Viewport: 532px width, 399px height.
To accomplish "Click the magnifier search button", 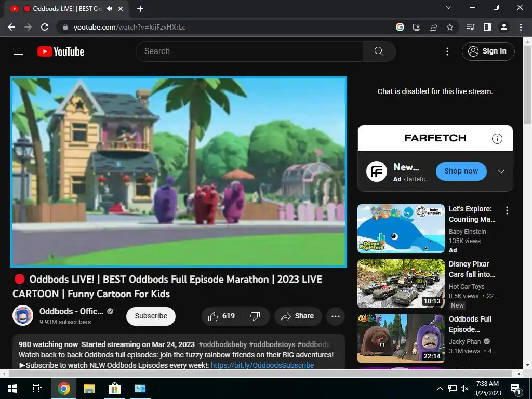I will coord(379,51).
